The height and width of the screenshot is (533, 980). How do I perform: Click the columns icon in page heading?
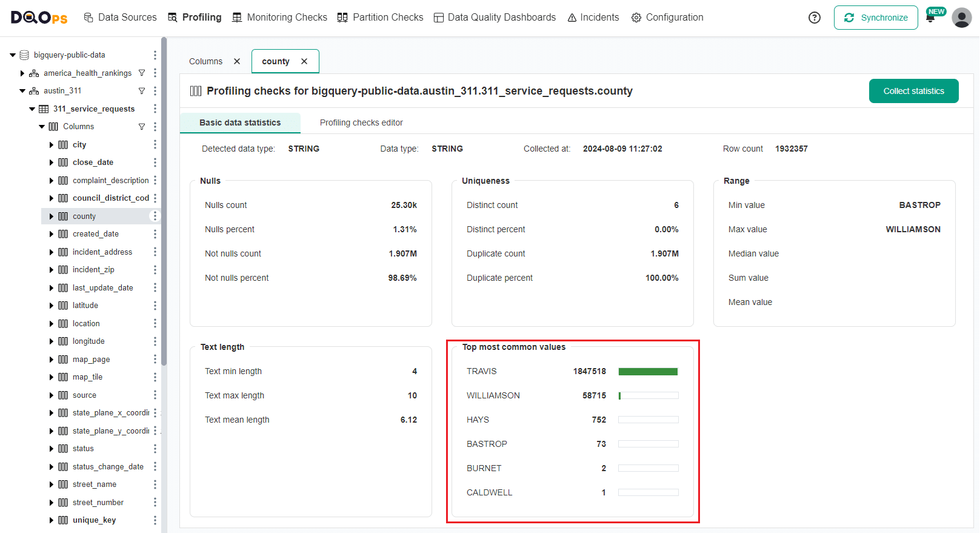pyautogui.click(x=196, y=91)
